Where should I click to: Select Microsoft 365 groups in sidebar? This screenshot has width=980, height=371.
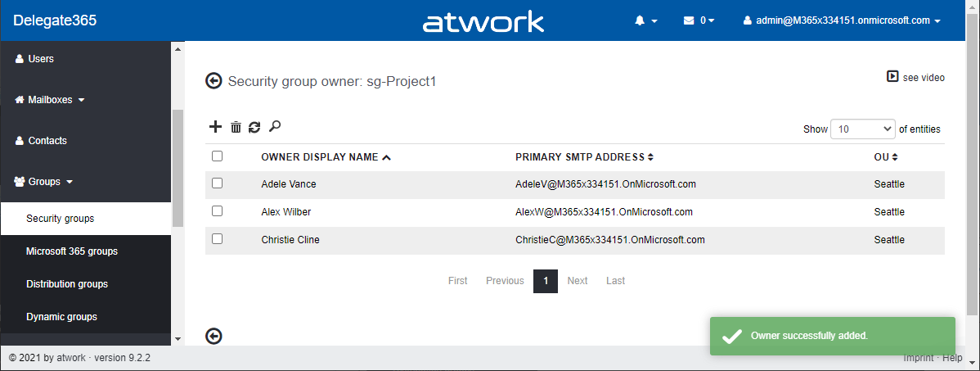point(86,251)
